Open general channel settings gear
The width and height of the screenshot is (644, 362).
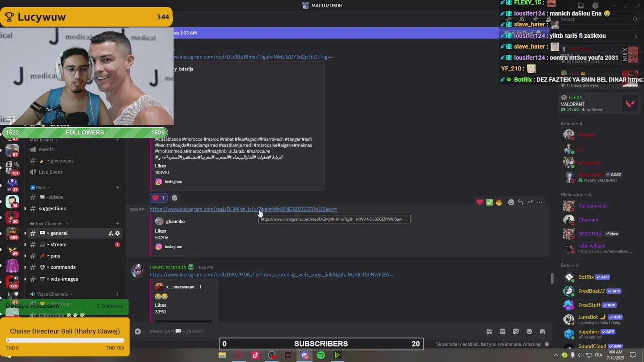pos(118,233)
